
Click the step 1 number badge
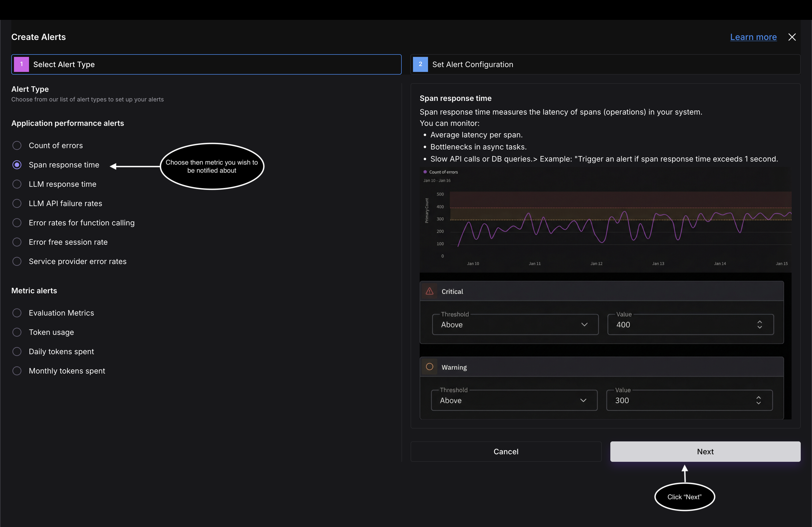click(x=21, y=64)
